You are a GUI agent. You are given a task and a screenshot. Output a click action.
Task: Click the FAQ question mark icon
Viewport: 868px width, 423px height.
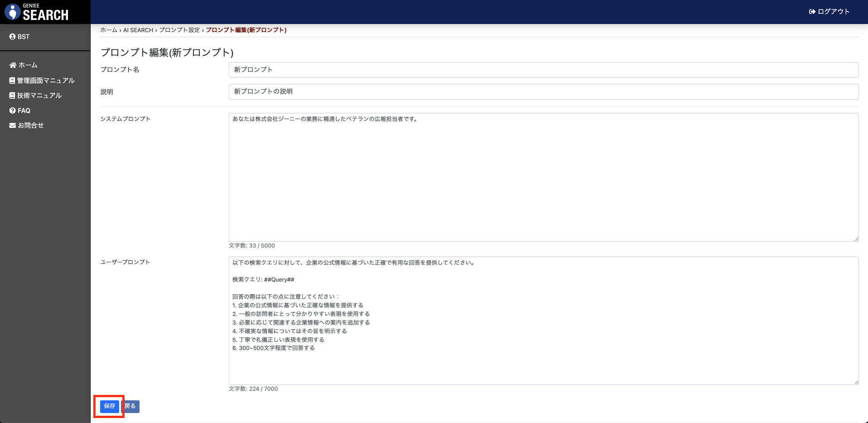click(12, 111)
